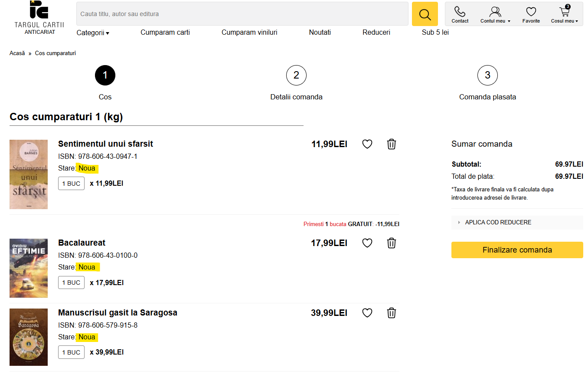The width and height of the screenshot is (588, 381).
Task: Open the Noutati menu item
Action: [x=320, y=32]
